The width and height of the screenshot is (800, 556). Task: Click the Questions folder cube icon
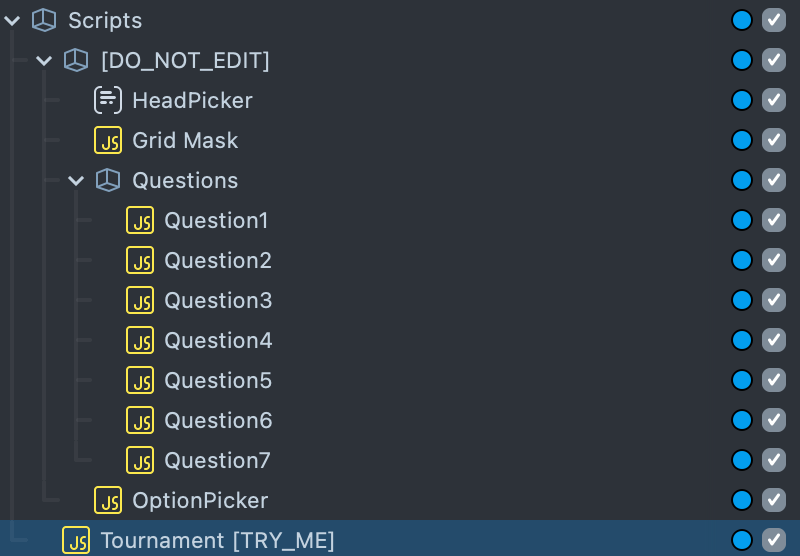108,180
